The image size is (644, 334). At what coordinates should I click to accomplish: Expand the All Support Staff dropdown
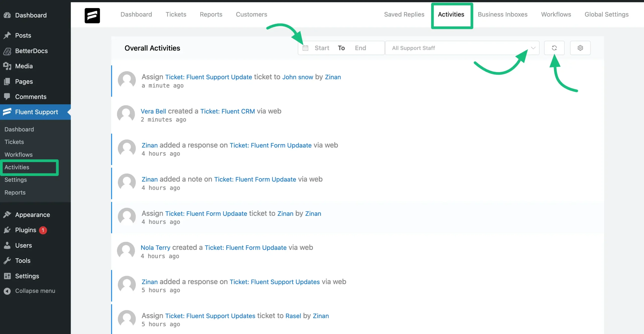click(462, 48)
